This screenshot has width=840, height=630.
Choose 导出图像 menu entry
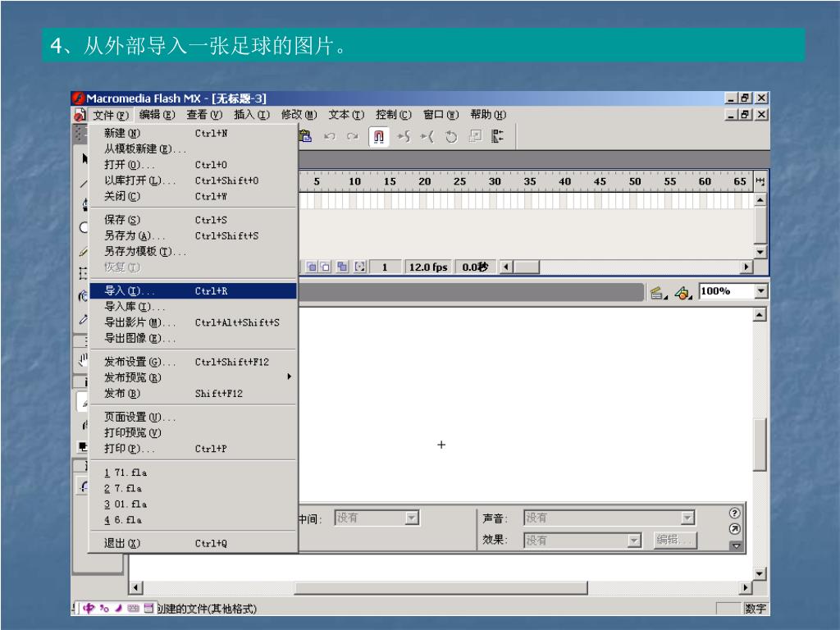(194, 338)
